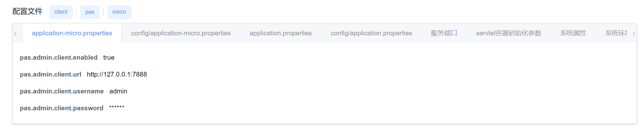Switch to the 系统属性 tab
This screenshot has height=139, width=644.
click(573, 33)
